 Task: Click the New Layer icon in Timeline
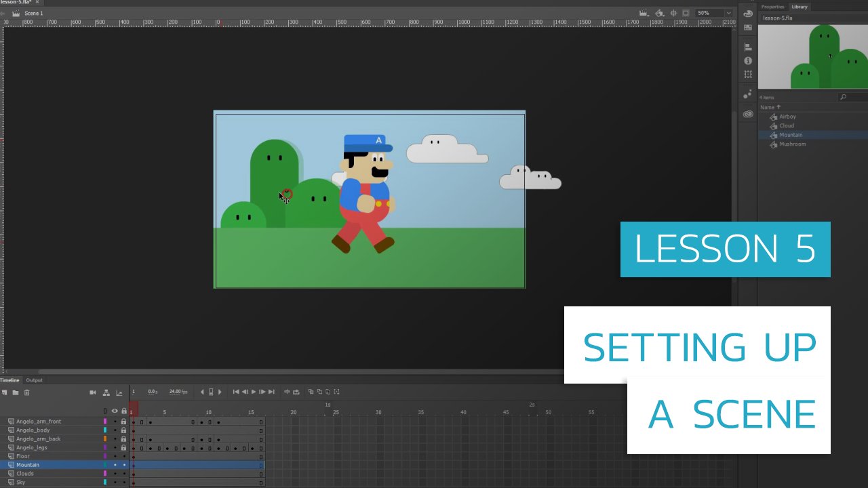pos(5,392)
